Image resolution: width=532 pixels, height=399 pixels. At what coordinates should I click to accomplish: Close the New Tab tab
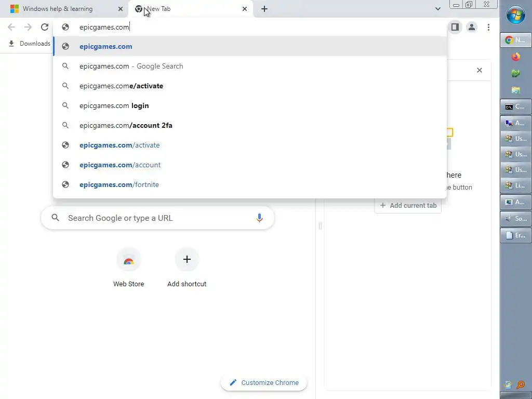[x=245, y=9]
